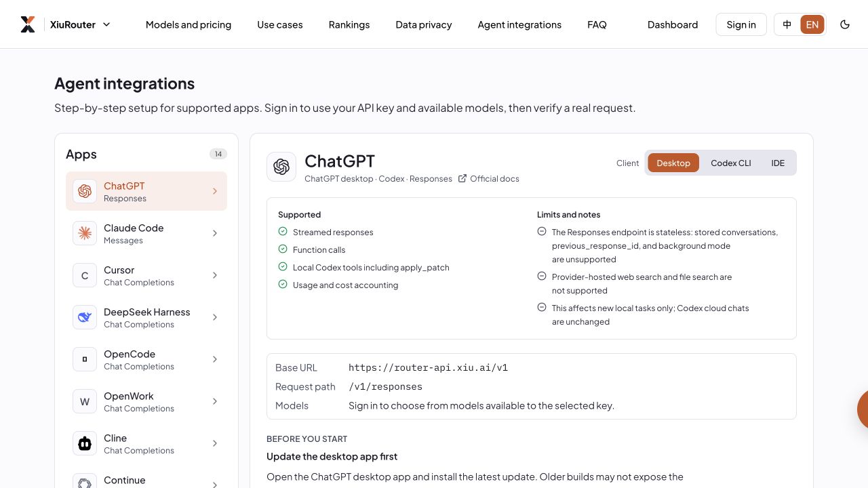Image resolution: width=868 pixels, height=488 pixels.
Task: Click the ChatGPT app icon in sidebar
Action: (x=85, y=191)
